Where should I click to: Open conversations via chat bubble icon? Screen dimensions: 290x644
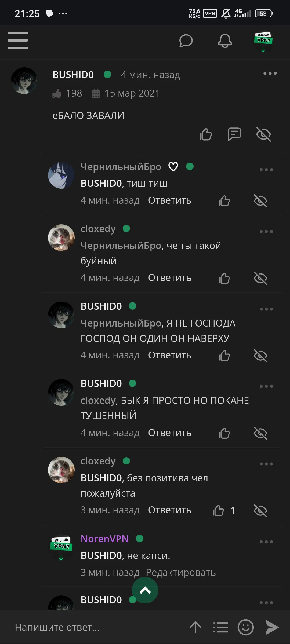[186, 41]
